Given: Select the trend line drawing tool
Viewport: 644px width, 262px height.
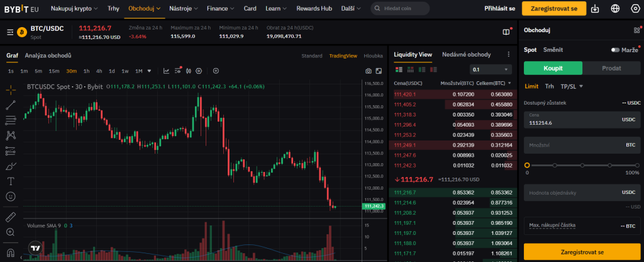Looking at the screenshot, I should pyautogui.click(x=11, y=105).
